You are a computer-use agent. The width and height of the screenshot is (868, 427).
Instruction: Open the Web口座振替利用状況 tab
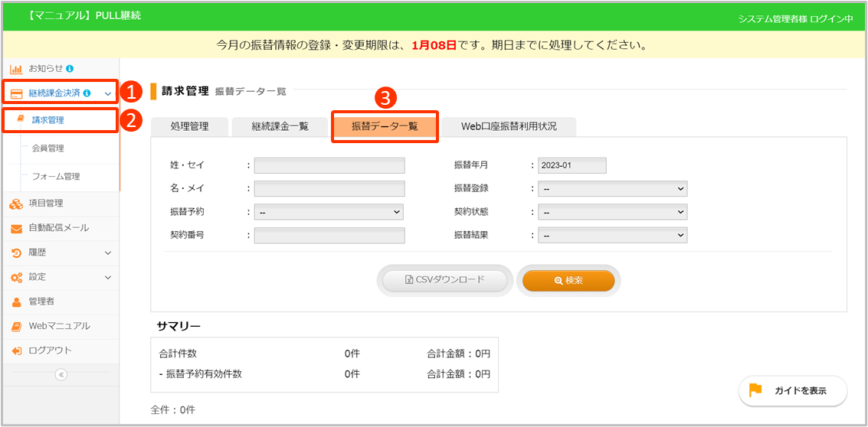click(509, 127)
